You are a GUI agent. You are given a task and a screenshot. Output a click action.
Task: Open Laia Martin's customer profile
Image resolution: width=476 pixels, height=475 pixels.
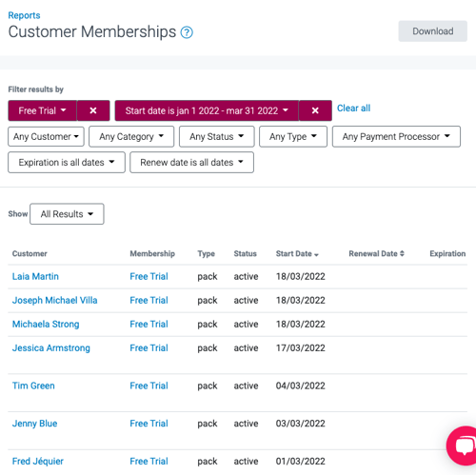pyautogui.click(x=35, y=276)
